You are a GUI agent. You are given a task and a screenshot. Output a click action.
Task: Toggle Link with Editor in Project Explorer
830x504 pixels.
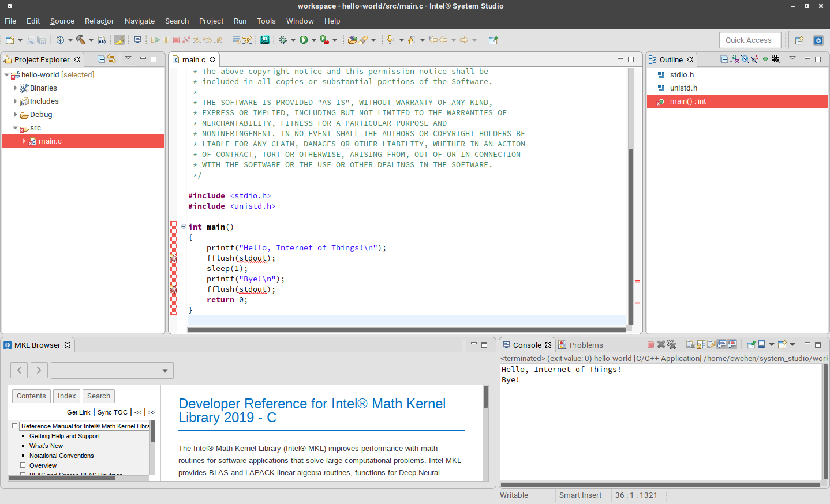(112, 59)
